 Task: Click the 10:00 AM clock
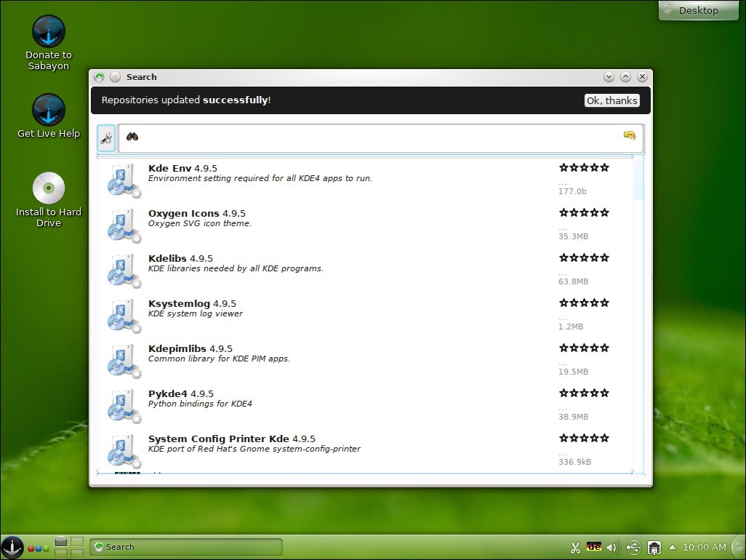point(705,547)
